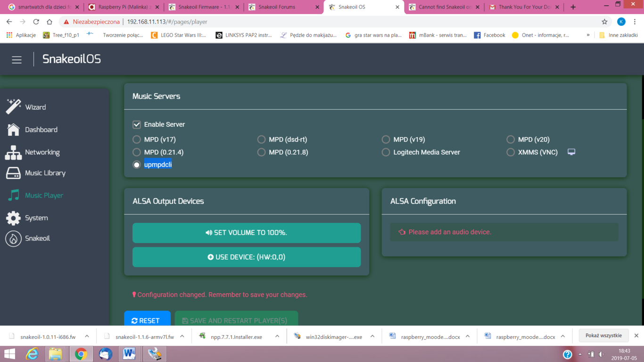This screenshot has width=644, height=362.
Task: Click the browser Home icon
Action: (50, 22)
